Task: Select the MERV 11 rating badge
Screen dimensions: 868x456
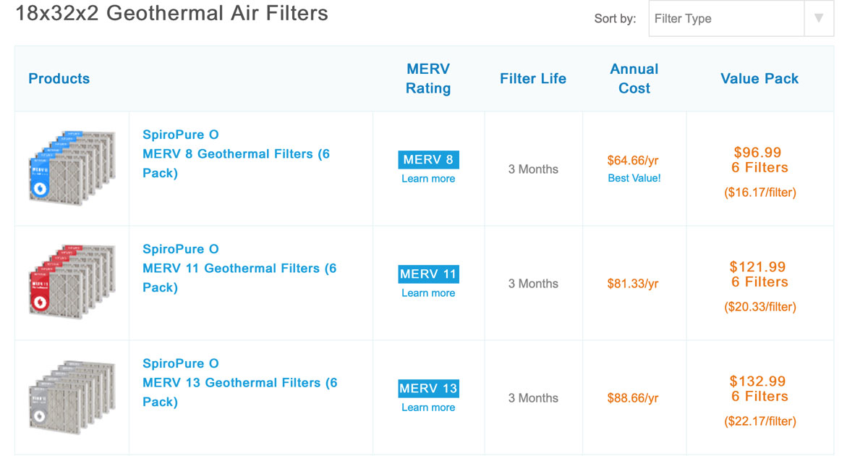Action: tap(427, 274)
